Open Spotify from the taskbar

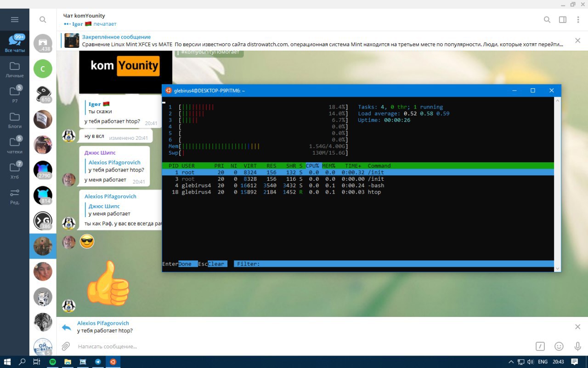[x=52, y=362]
